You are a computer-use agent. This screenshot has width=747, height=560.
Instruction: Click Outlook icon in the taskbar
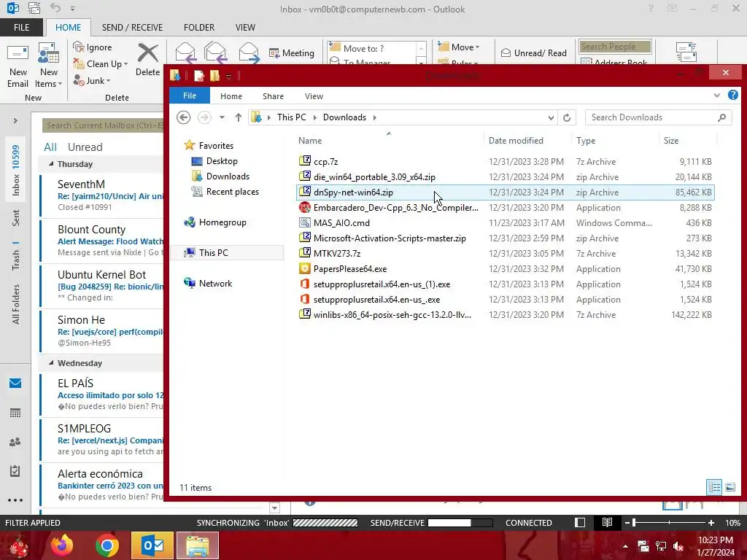pyautogui.click(x=152, y=545)
